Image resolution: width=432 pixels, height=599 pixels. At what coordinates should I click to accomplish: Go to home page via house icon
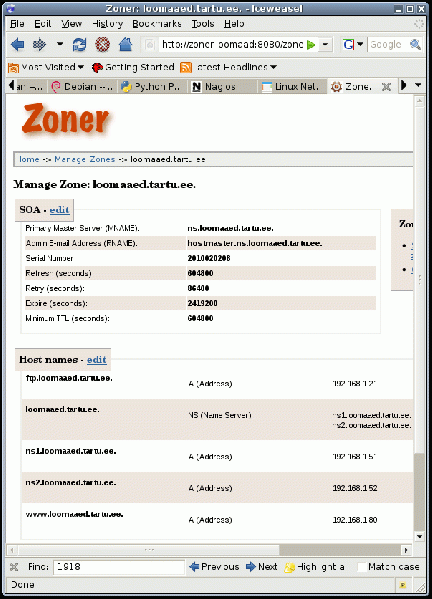[x=125, y=45]
